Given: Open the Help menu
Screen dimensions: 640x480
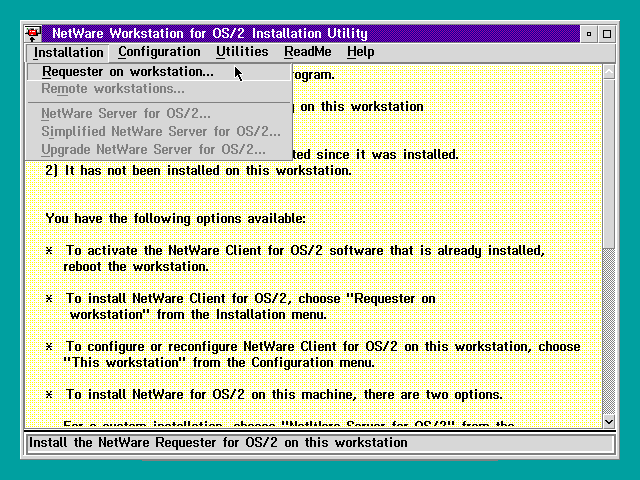Looking at the screenshot, I should (360, 52).
